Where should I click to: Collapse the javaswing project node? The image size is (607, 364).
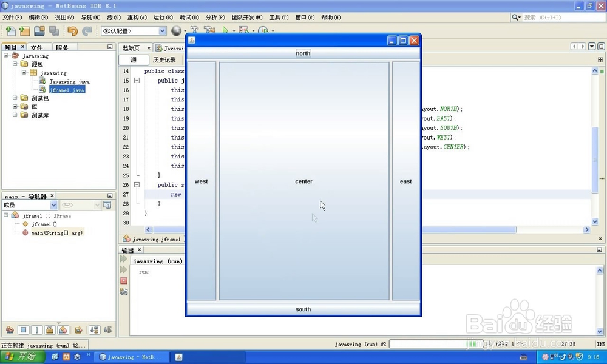click(x=6, y=55)
